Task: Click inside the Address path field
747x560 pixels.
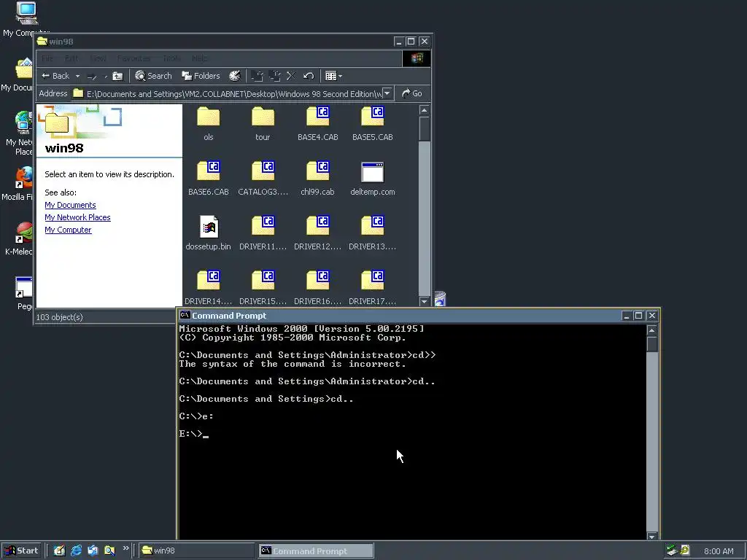Action: [233, 94]
